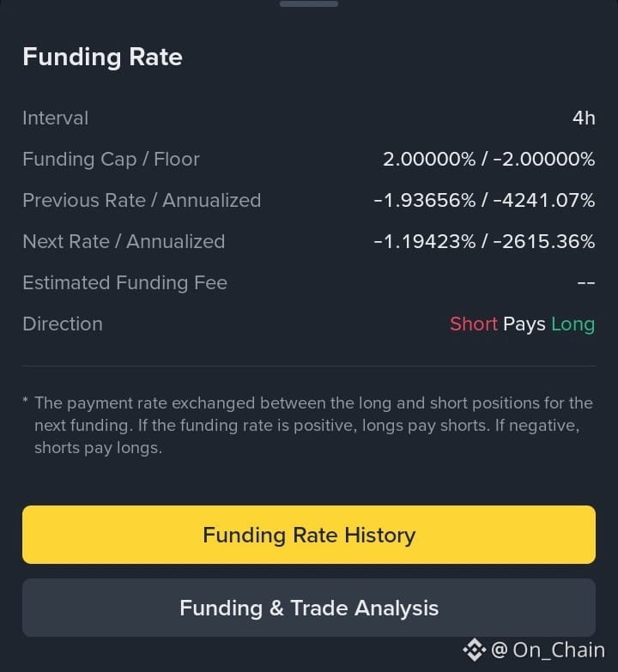
Task: Open Funding & Trade Analysis
Action: [309, 608]
